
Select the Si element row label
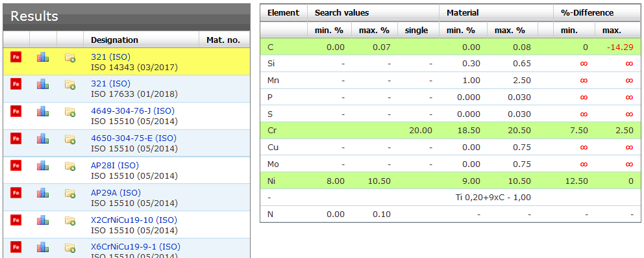(271, 64)
